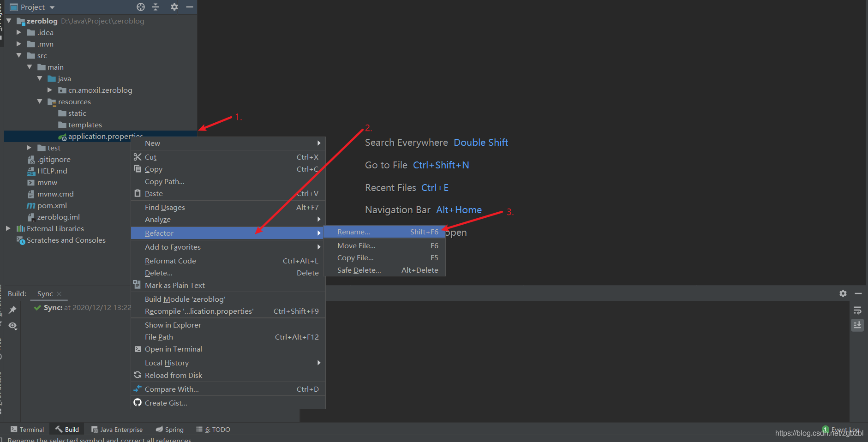Screen dimensions: 868x442
Task: Choose Copy Path... entry
Action: pyautogui.click(x=228, y=181)
